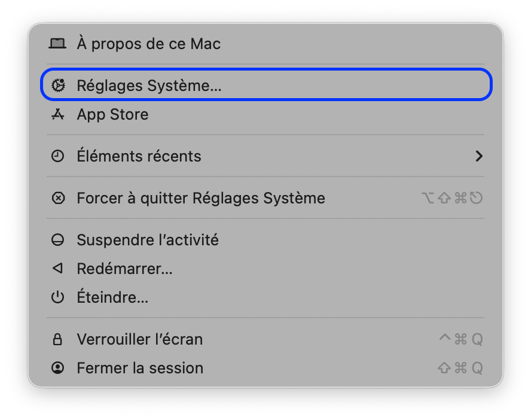
Task: Select Fermer la session
Action: (x=140, y=368)
